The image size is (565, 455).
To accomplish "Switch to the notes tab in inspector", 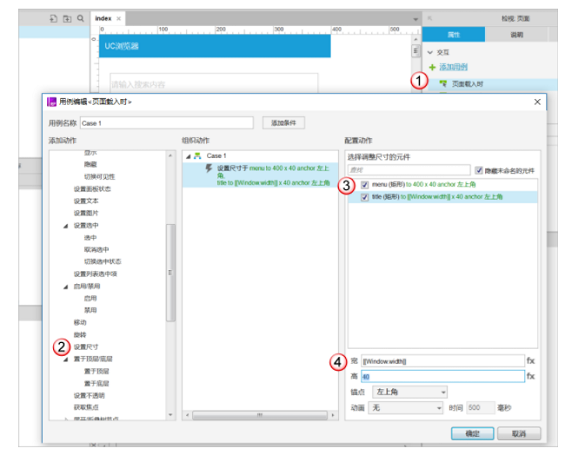I will pyautogui.click(x=517, y=35).
